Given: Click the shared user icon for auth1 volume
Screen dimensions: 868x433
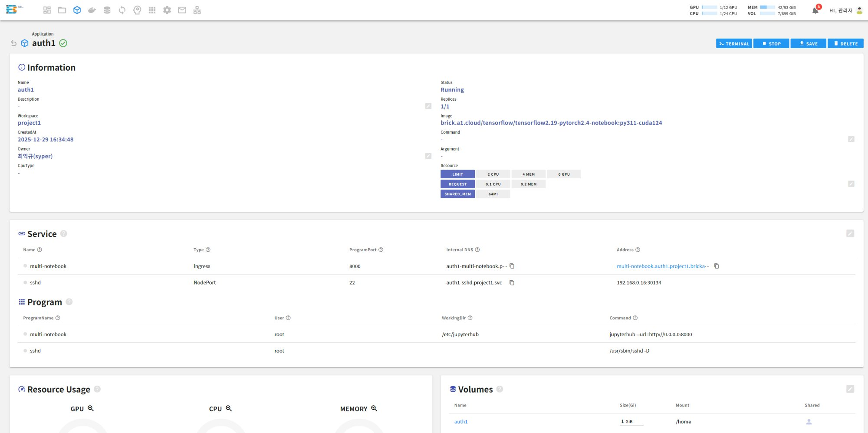Looking at the screenshot, I should click(x=809, y=422).
